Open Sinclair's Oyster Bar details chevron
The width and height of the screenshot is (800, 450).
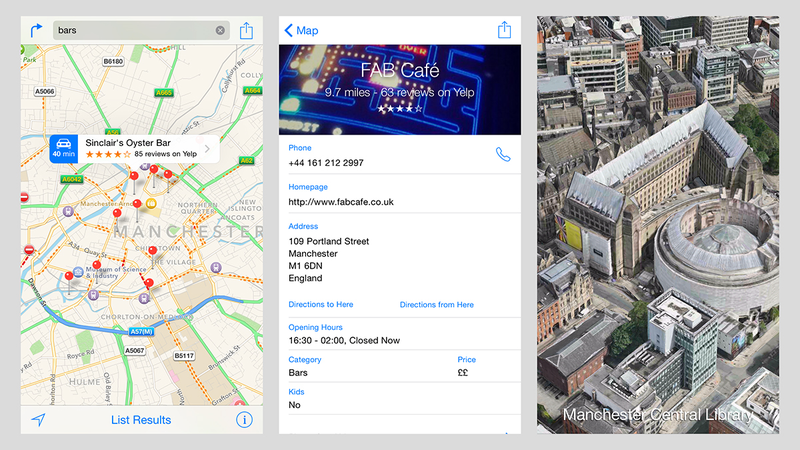pos(207,148)
